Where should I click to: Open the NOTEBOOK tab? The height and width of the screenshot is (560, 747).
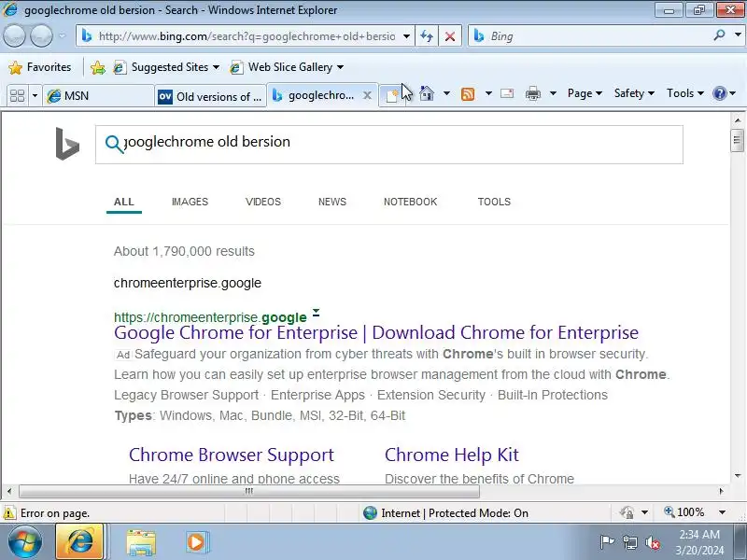410,202
